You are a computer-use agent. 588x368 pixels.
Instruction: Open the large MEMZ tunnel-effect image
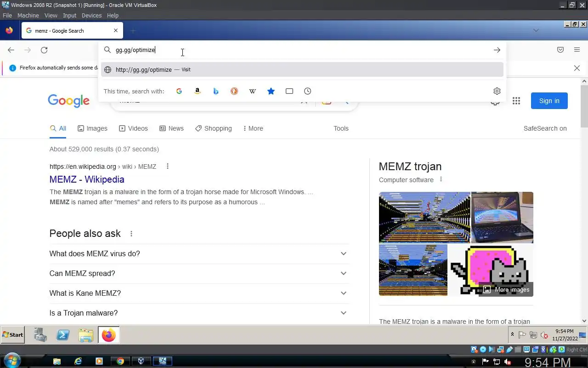[x=424, y=217]
